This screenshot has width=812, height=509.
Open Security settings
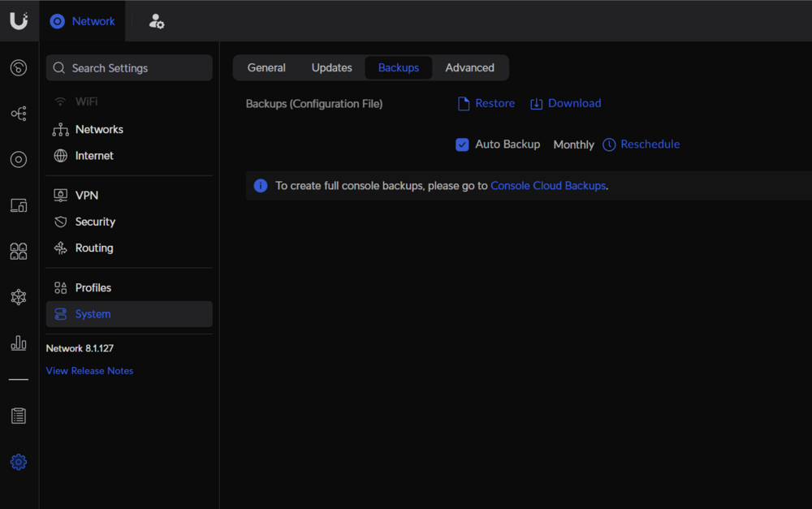[129, 222]
